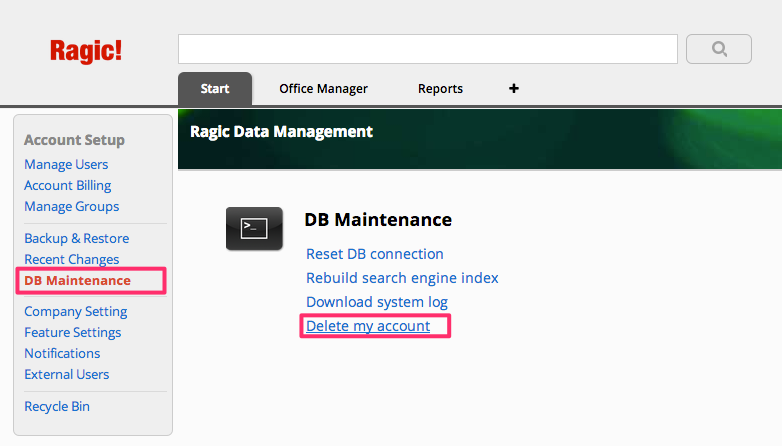This screenshot has height=447, width=782.
Task: Open Backup & Restore page
Action: 77,238
